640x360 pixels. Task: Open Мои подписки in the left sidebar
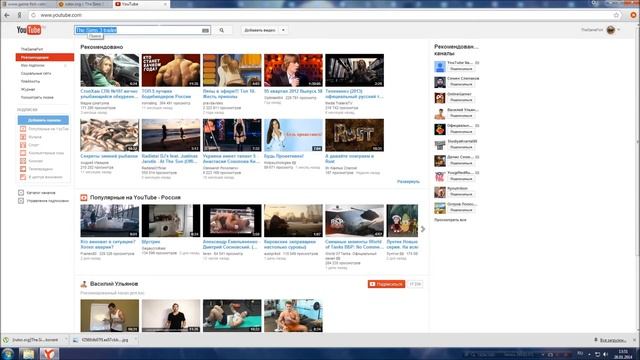(33, 65)
